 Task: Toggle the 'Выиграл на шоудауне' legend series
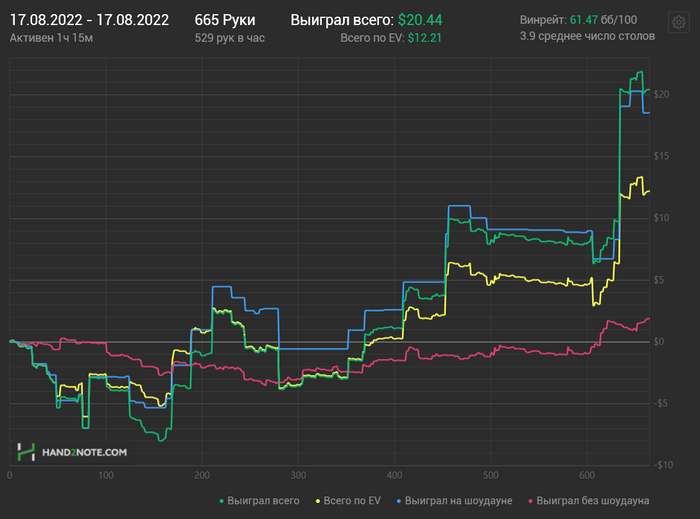pyautogui.click(x=454, y=501)
